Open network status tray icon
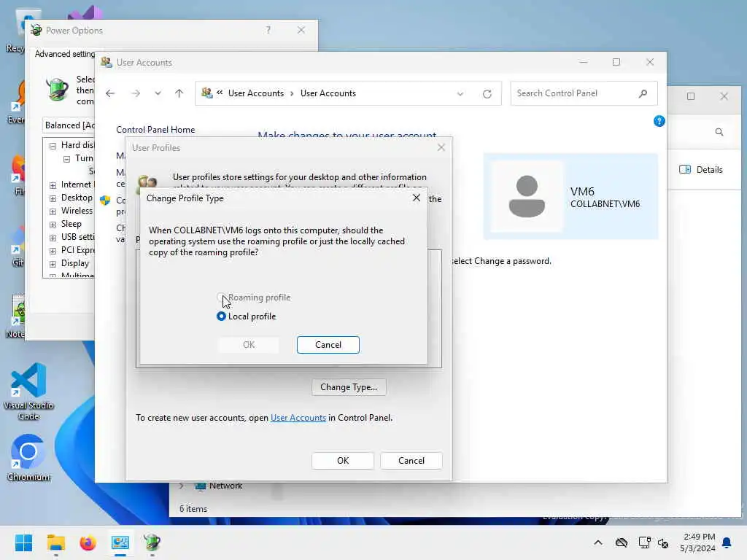747x560 pixels. coord(644,542)
